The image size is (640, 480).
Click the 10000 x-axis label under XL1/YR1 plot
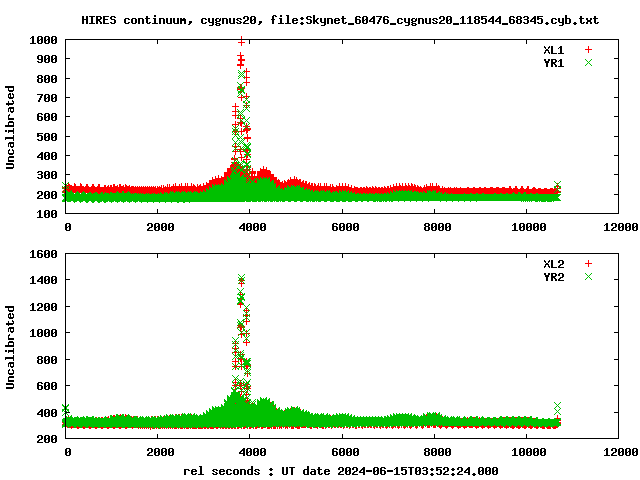point(529,227)
